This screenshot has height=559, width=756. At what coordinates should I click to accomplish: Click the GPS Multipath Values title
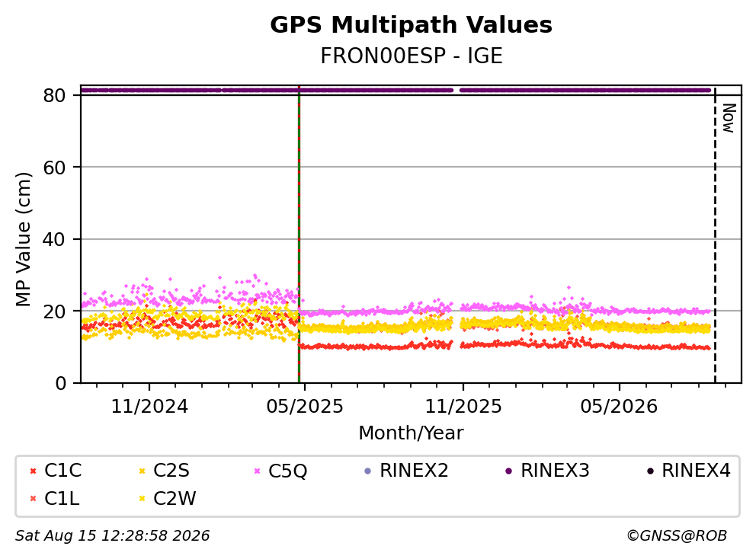[x=412, y=25]
